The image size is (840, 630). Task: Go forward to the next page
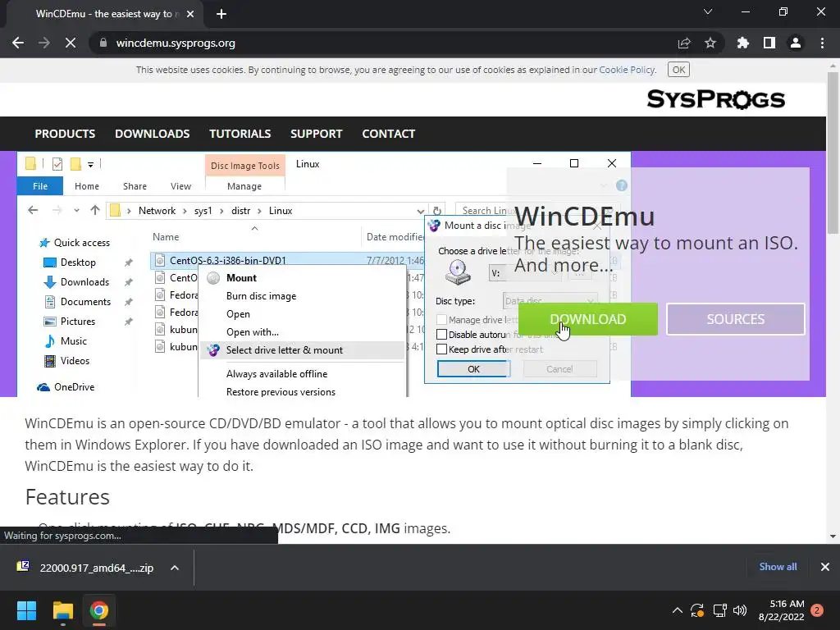pos(44,43)
